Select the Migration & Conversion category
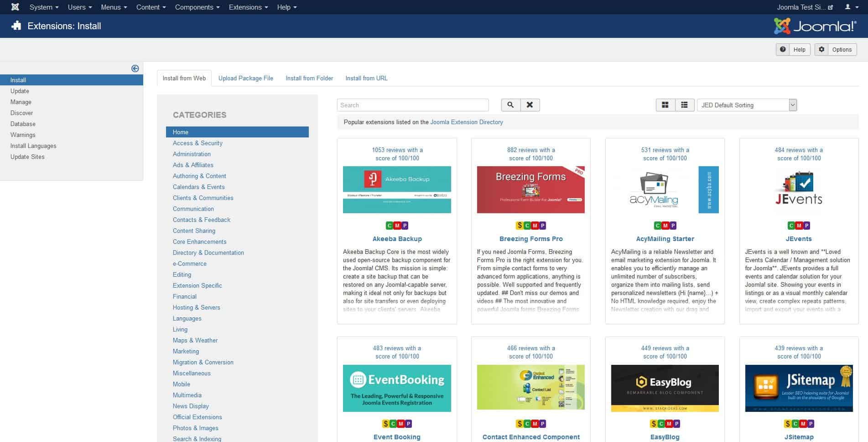Screen dimensions: 868x442 [x=203, y=362]
